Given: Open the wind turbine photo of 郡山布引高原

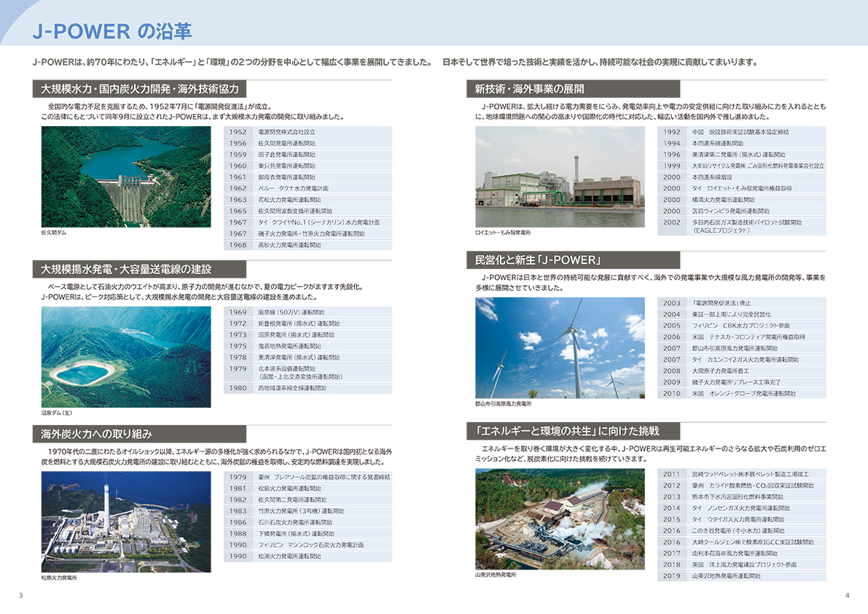Looking at the screenshot, I should (x=560, y=348).
